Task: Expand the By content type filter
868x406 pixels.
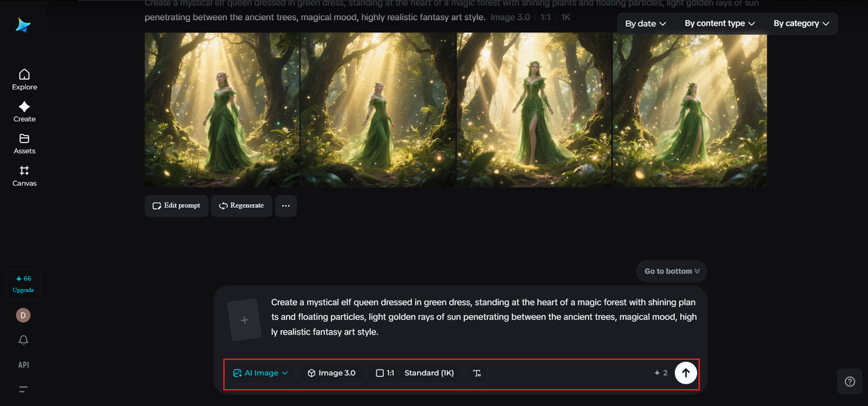Action: click(x=719, y=23)
